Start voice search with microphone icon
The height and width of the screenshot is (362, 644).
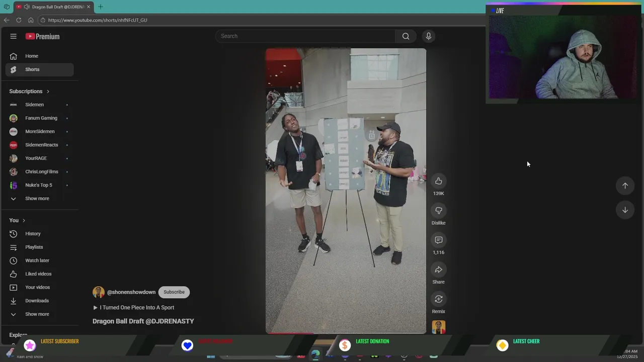429,36
